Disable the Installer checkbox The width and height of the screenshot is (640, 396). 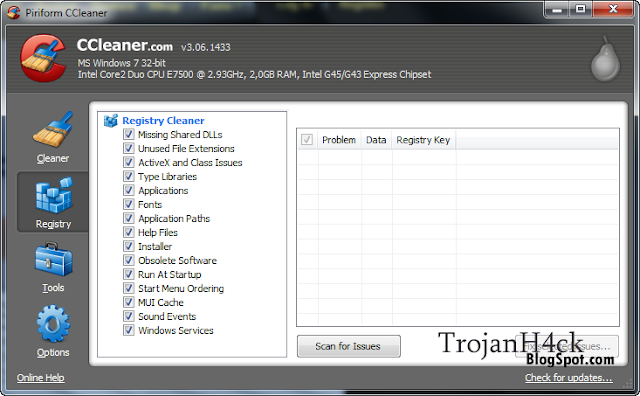pos(129,246)
